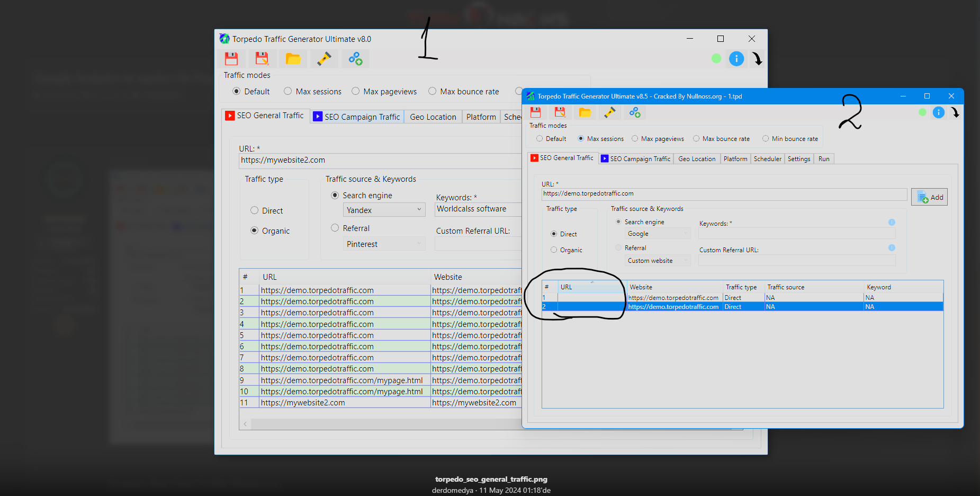The width and height of the screenshot is (980, 496).
Task: Select row 11 https://mywebsite2.com in v8.0 table
Action: point(380,403)
